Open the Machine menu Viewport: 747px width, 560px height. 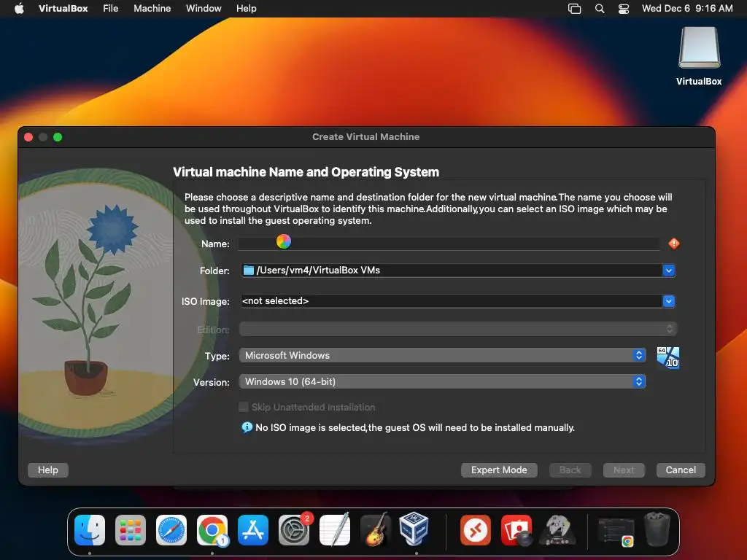(152, 9)
